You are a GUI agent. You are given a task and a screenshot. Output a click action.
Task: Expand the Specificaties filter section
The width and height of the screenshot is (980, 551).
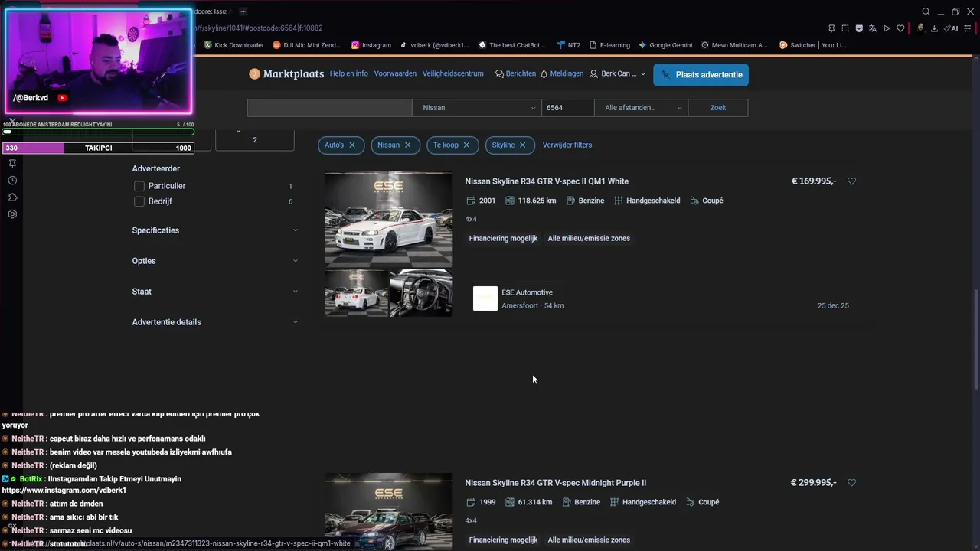(x=215, y=230)
